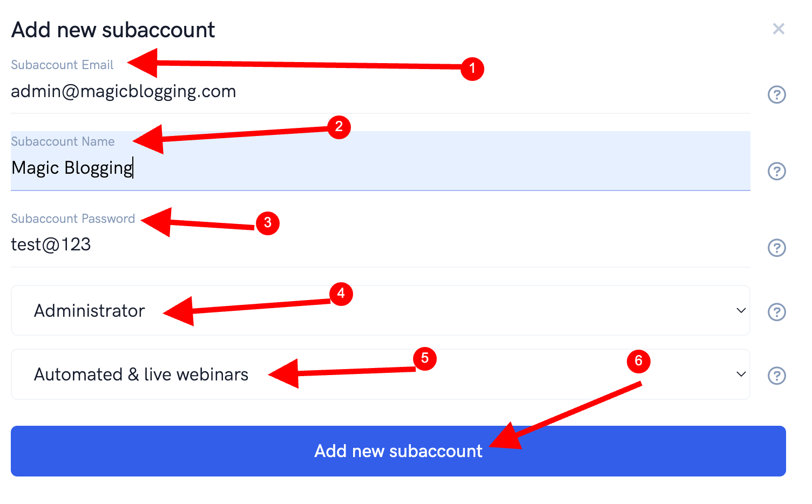
Task: Click the red number 1 annotation marker
Action: (472, 69)
